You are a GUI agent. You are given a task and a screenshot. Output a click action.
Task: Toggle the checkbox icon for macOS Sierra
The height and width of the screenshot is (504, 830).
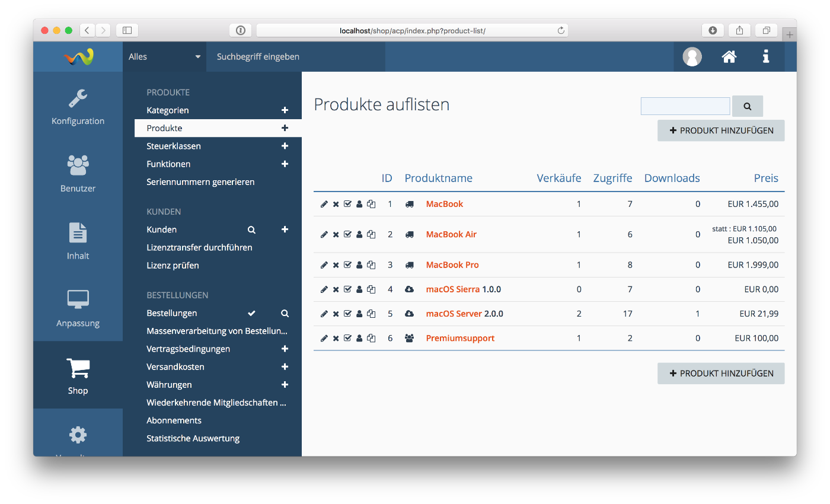coord(347,289)
